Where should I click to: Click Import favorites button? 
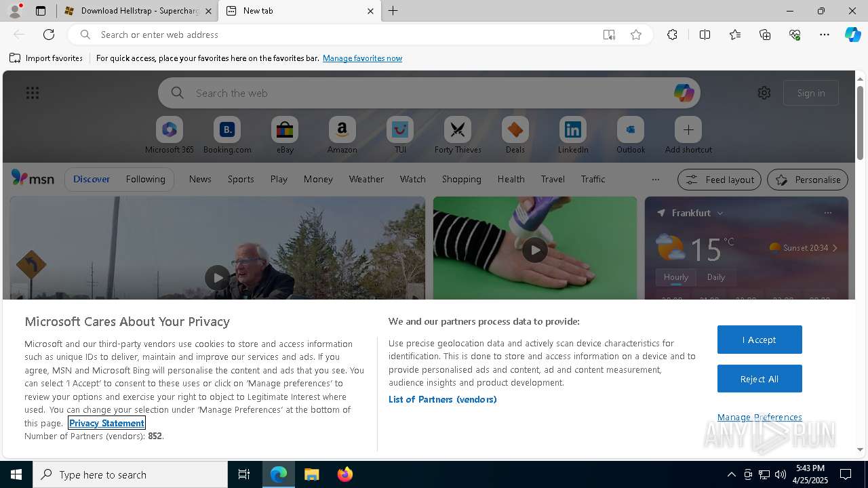46,58
